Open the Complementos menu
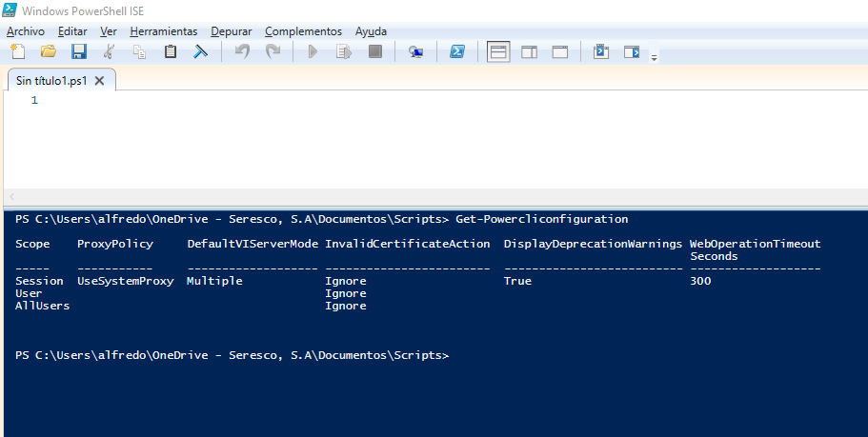This screenshot has width=868, height=437. tap(303, 31)
